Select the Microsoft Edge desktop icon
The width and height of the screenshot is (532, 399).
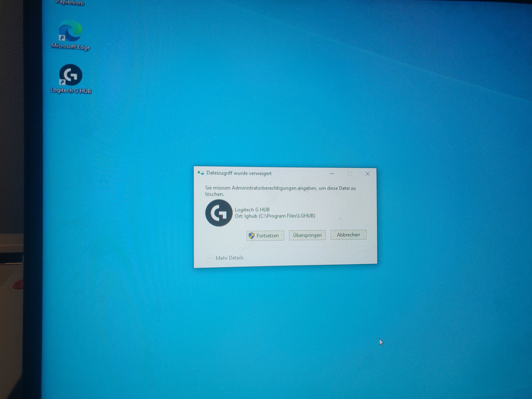[x=71, y=31]
